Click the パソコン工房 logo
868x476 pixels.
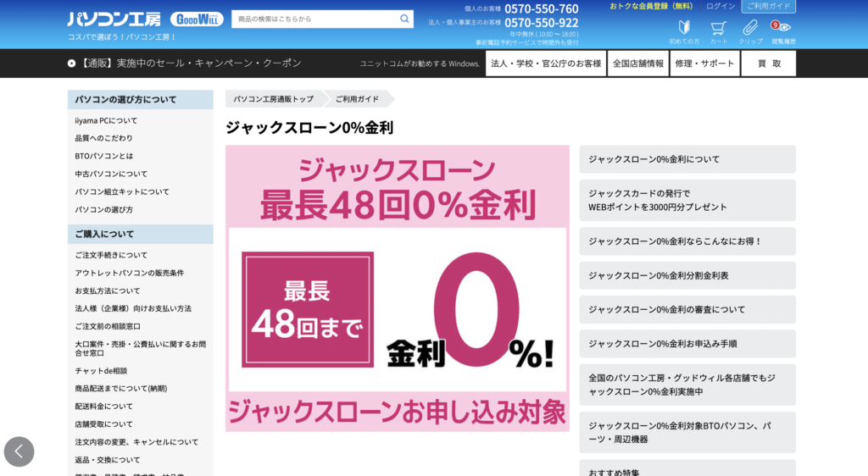click(x=114, y=19)
